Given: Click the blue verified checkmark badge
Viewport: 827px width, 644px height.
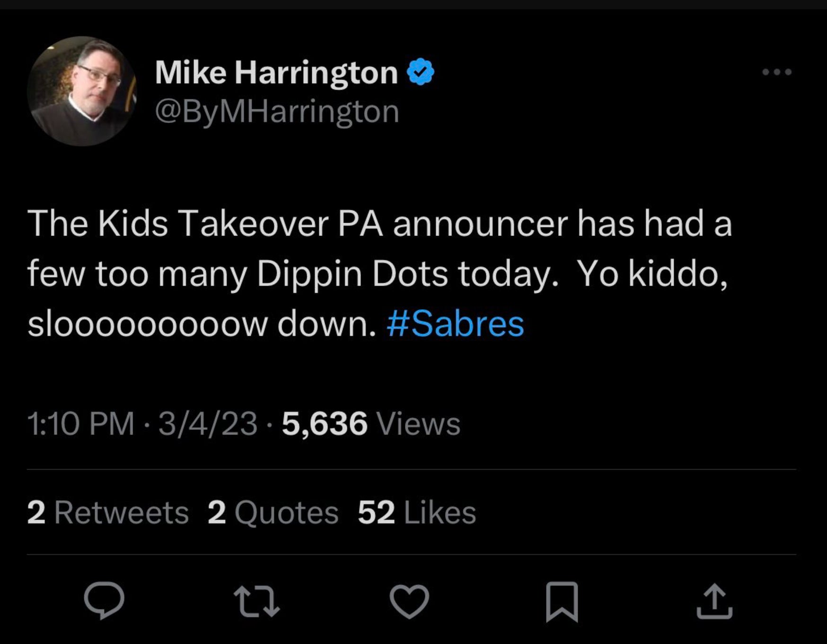Looking at the screenshot, I should [421, 72].
